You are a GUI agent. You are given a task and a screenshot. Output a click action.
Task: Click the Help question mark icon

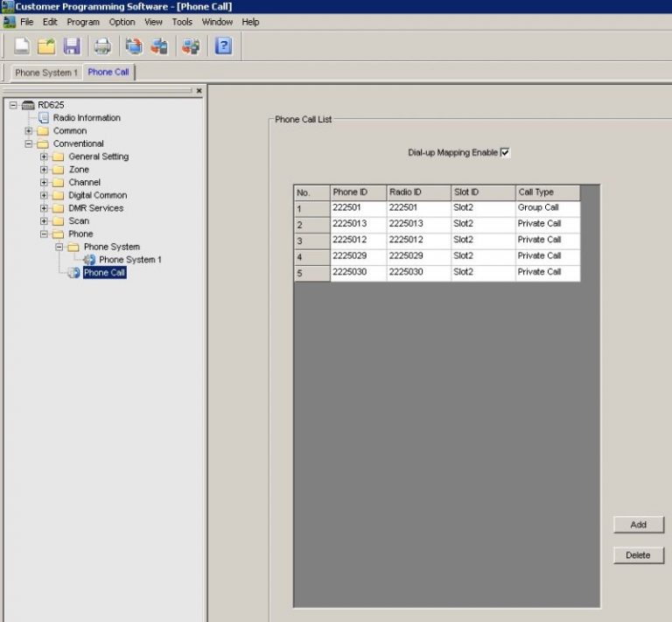pyautogui.click(x=223, y=45)
